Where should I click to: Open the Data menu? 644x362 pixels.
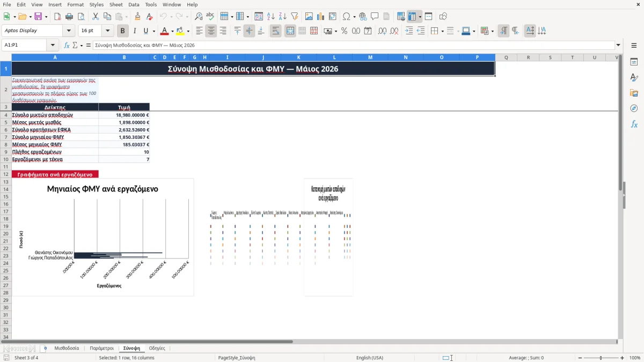click(x=134, y=4)
